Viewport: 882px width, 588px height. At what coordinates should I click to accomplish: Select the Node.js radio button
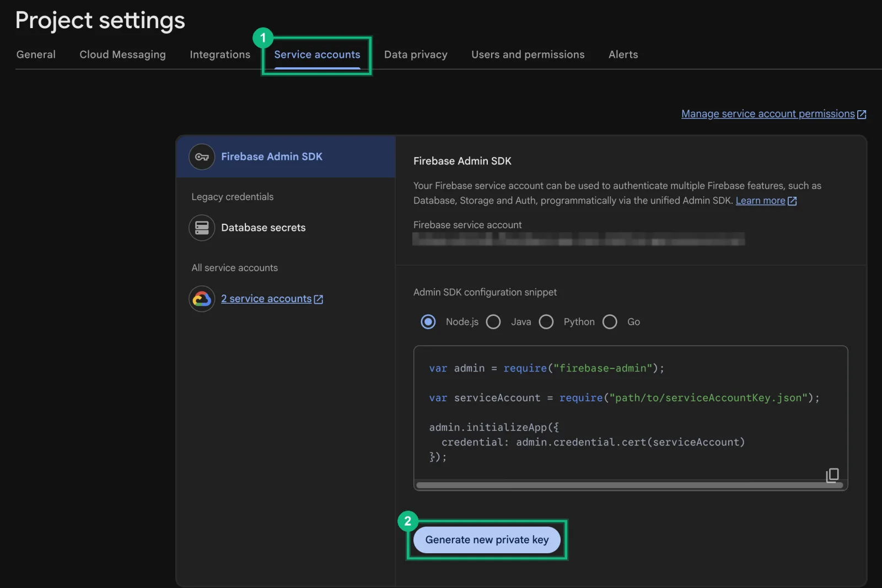(428, 322)
